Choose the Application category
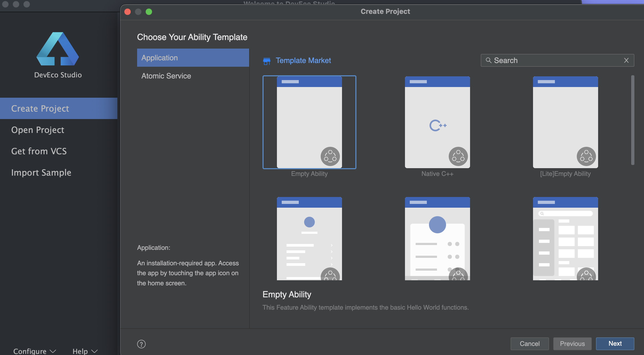Viewport: 644px width, 355px height. point(193,58)
